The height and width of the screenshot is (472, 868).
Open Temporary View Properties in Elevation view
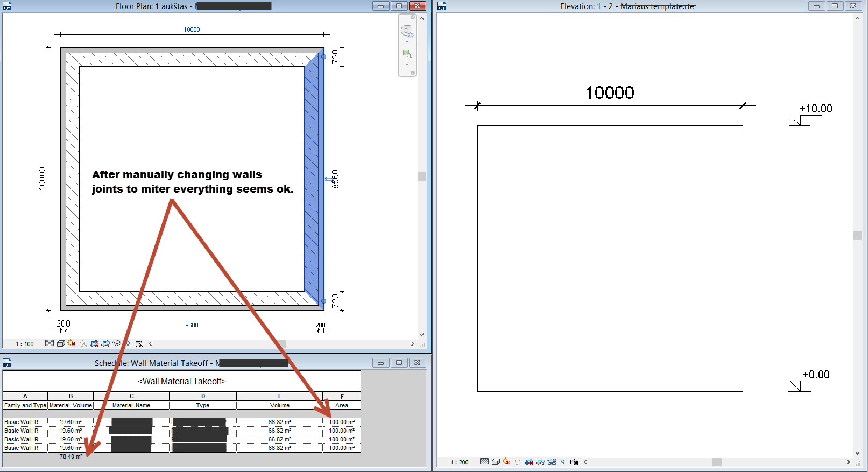(574, 462)
